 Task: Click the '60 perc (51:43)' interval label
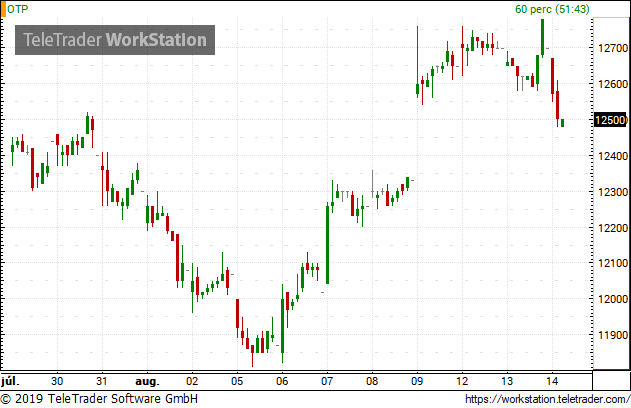tap(552, 9)
